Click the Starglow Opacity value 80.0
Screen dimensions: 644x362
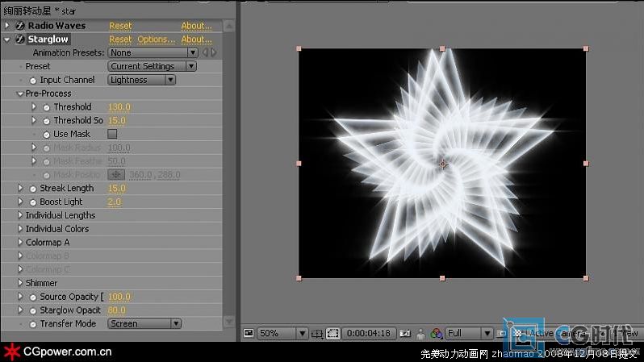tap(117, 310)
